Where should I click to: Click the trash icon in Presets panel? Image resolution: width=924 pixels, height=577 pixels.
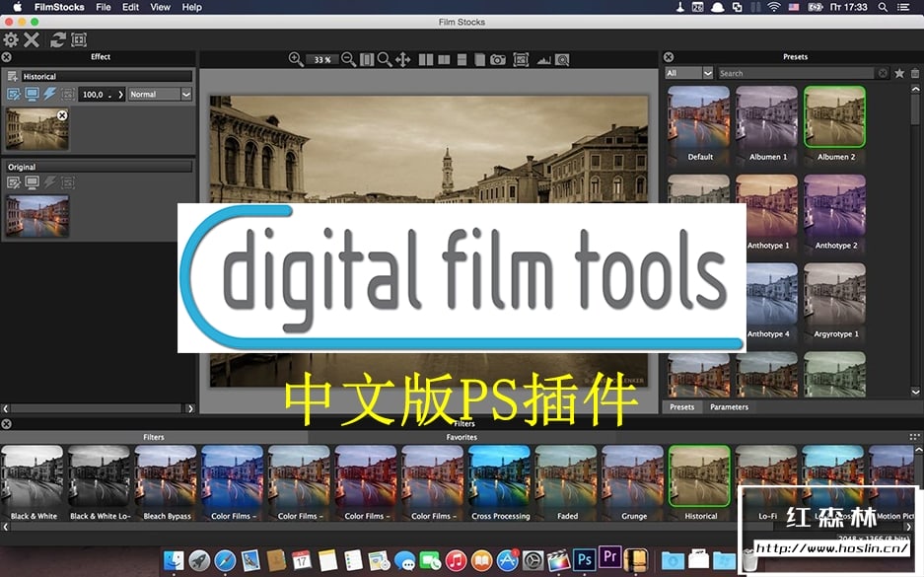[915, 73]
